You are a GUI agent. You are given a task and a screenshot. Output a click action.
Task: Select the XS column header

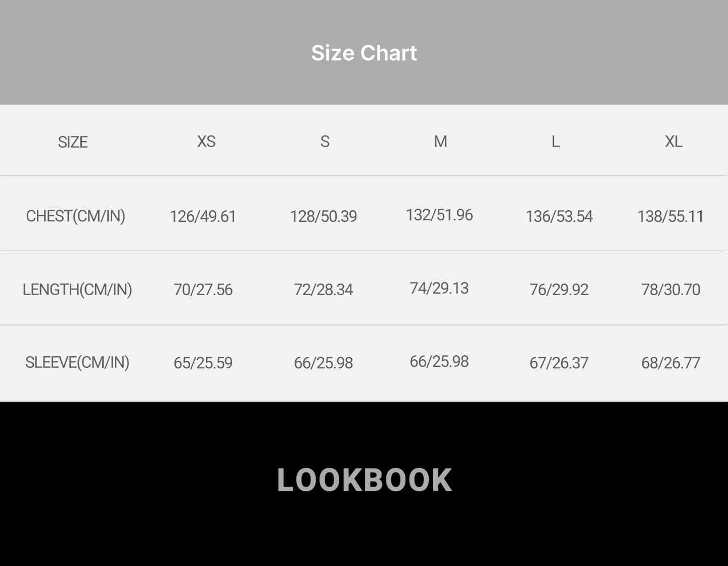(206, 141)
